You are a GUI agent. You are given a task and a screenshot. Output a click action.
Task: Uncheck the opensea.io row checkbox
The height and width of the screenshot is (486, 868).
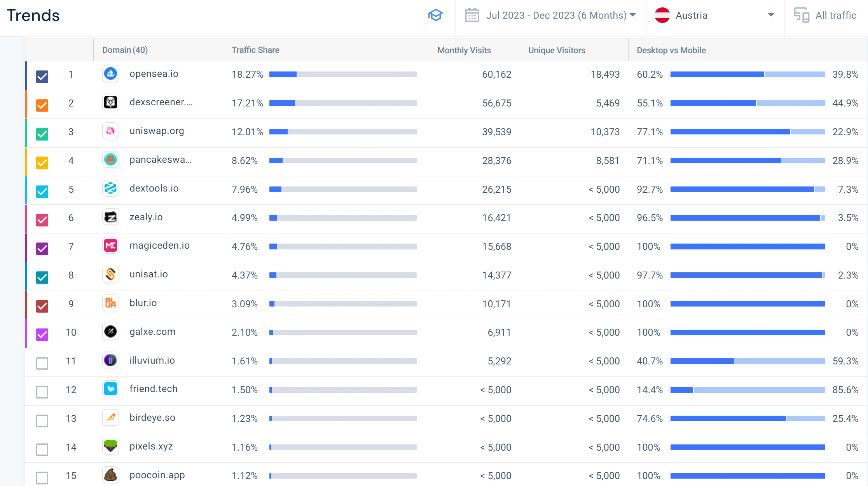42,77
